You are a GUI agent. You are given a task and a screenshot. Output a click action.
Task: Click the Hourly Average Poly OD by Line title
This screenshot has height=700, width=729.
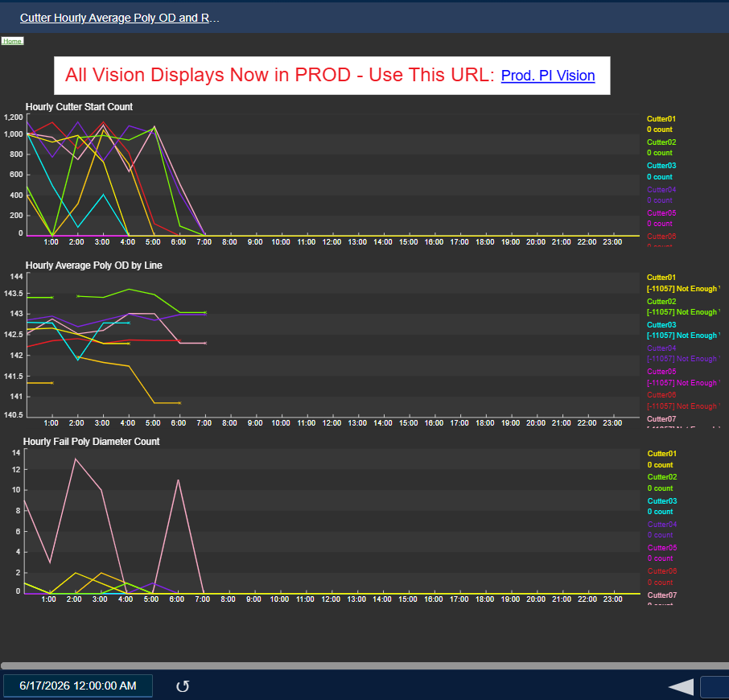[x=93, y=266]
